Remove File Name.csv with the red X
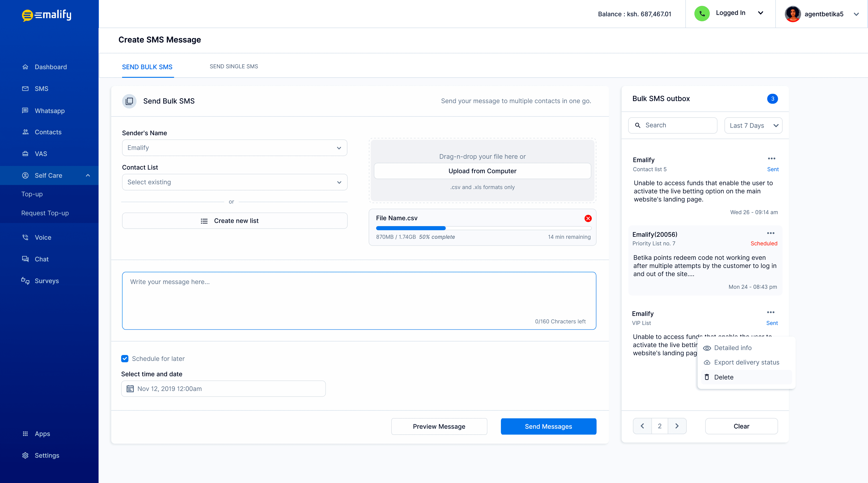 click(x=588, y=218)
